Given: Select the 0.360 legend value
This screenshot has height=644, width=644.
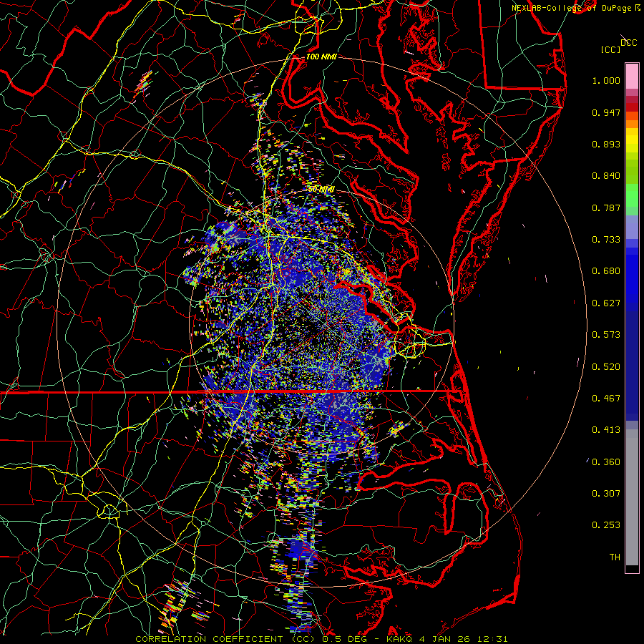Looking at the screenshot, I should point(606,462).
